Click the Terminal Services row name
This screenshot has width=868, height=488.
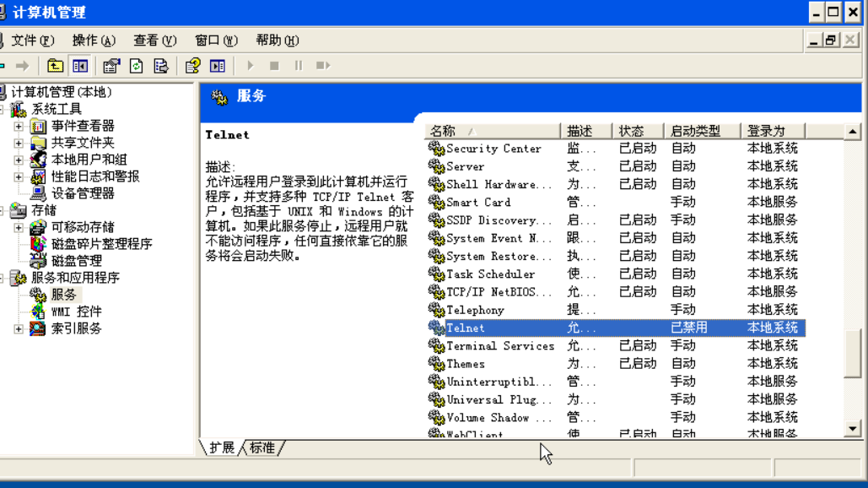click(x=500, y=346)
